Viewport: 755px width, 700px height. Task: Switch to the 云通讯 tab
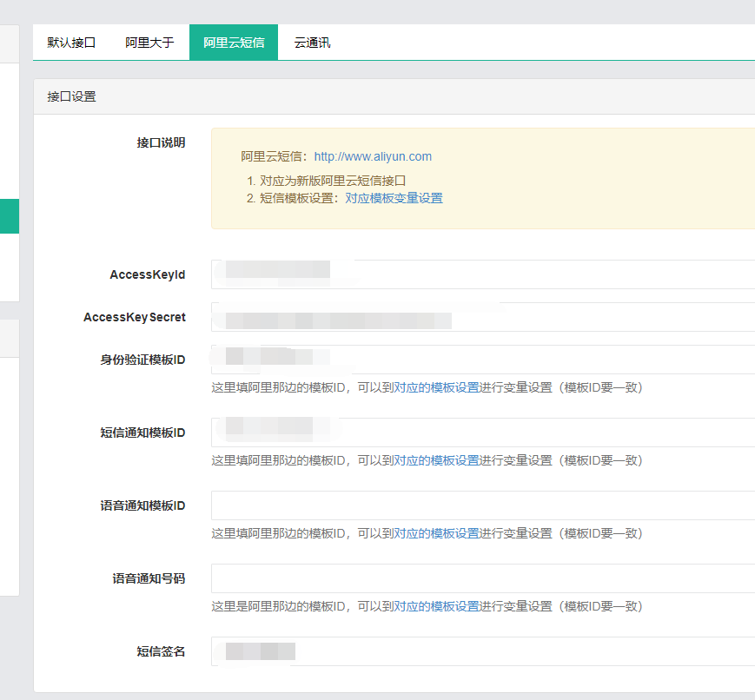[312, 43]
